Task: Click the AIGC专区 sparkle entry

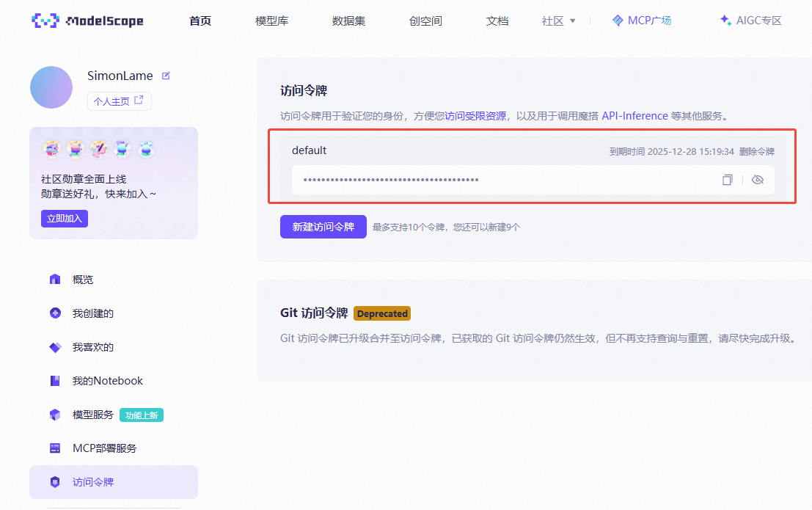Action: click(x=750, y=21)
